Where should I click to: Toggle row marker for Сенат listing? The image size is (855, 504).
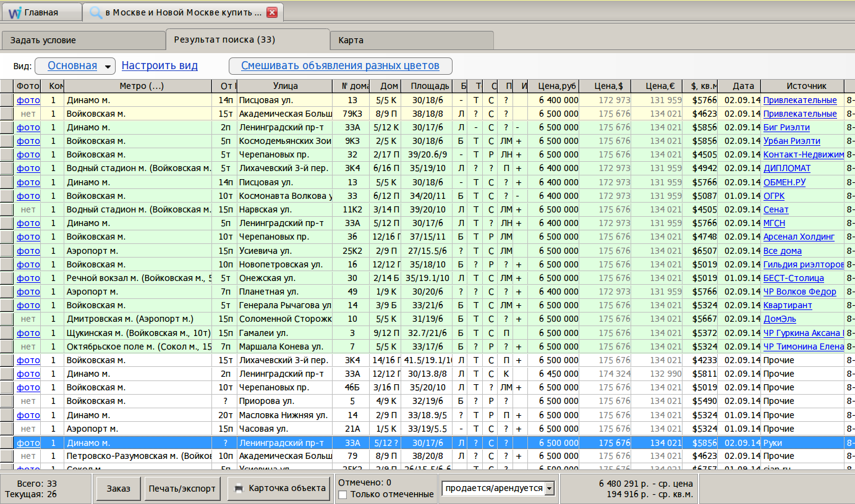(x=7, y=209)
